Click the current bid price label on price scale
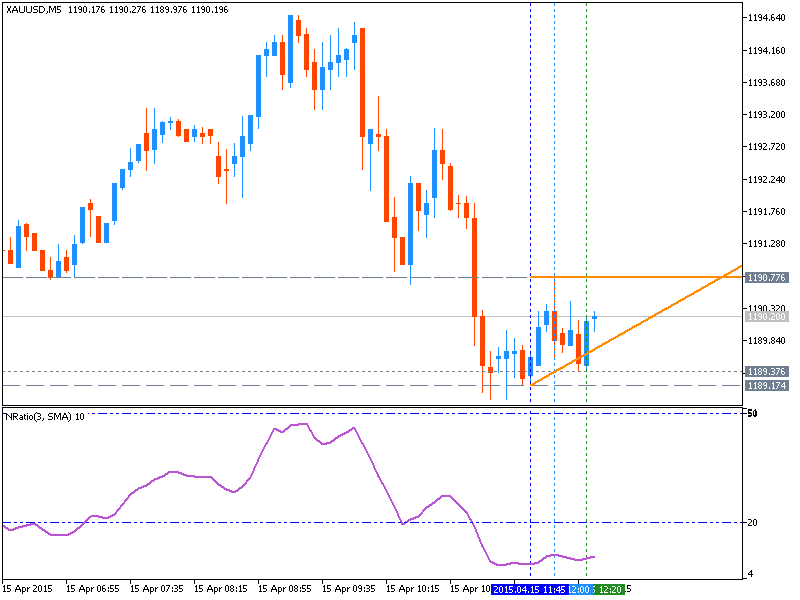Screen dimensions: 800x600 coord(765,316)
